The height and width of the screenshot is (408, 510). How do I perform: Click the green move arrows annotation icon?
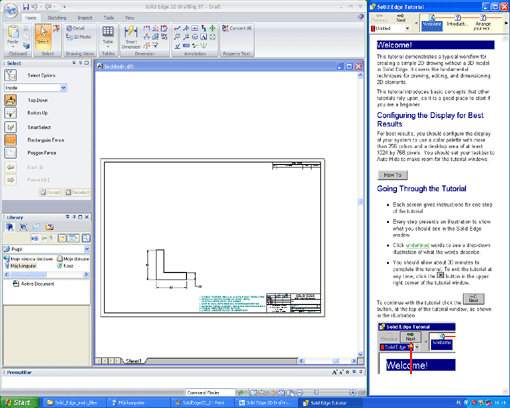tap(212, 28)
